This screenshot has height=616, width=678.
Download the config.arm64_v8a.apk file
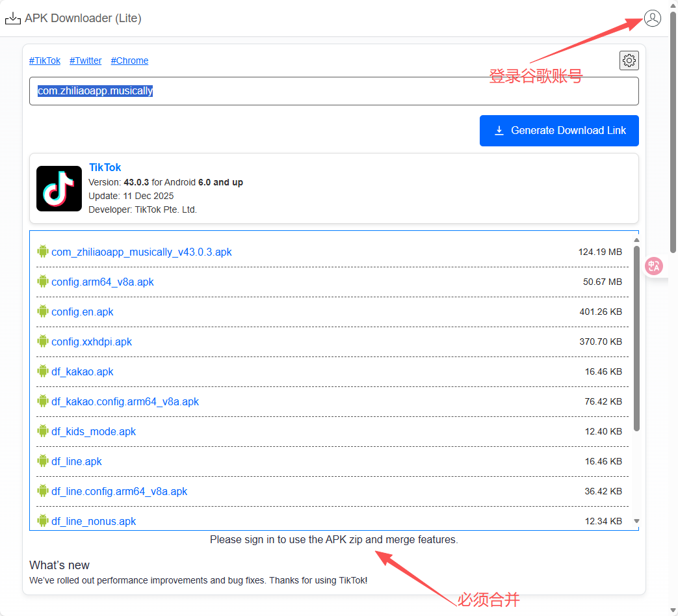103,282
